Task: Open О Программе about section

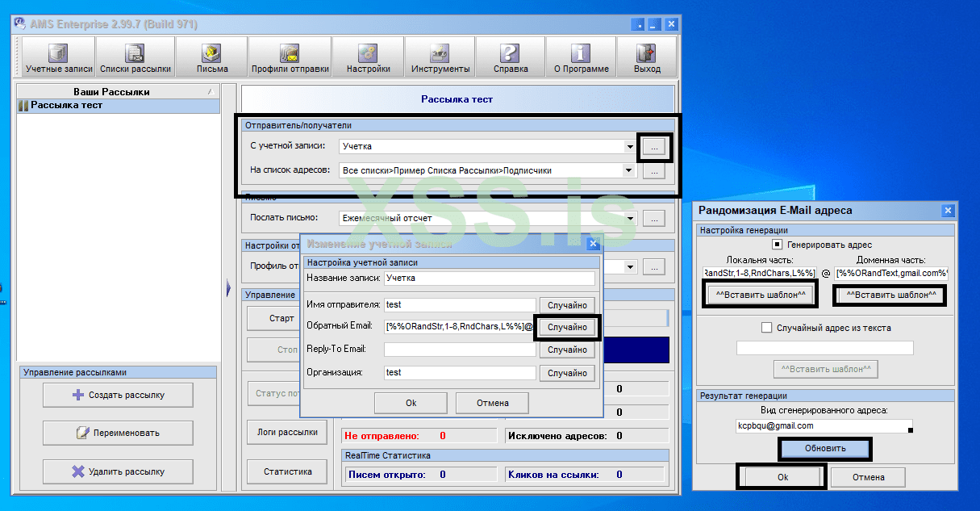Action: (581, 57)
